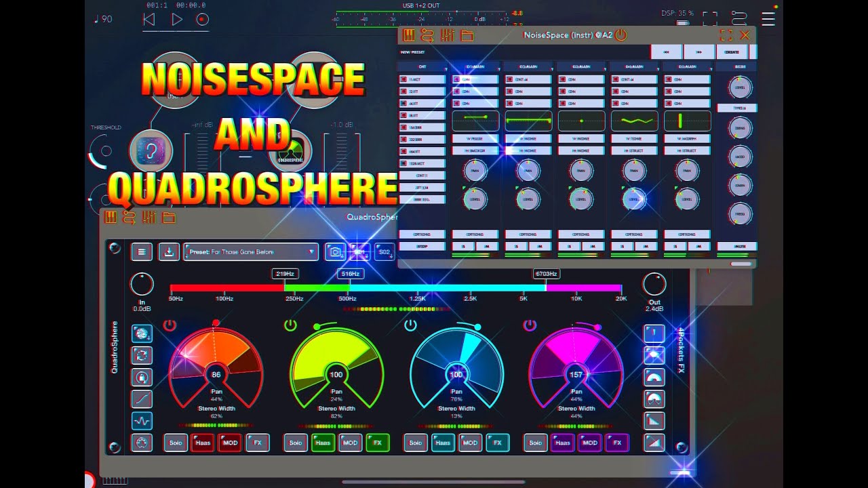Open the mixer faders icon in NoiseSpace title bar
This screenshot has width=868, height=488.
pos(448,35)
